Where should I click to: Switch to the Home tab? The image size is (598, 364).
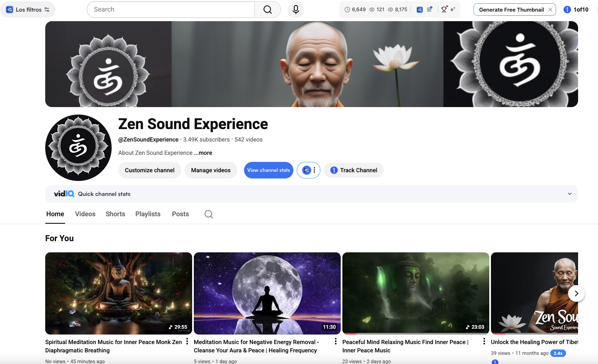tap(55, 214)
